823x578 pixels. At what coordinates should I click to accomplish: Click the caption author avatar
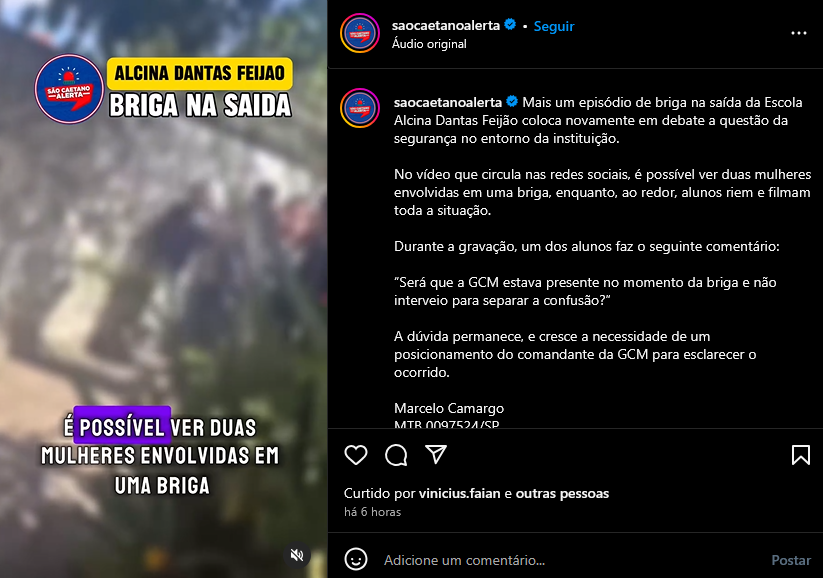tap(360, 108)
